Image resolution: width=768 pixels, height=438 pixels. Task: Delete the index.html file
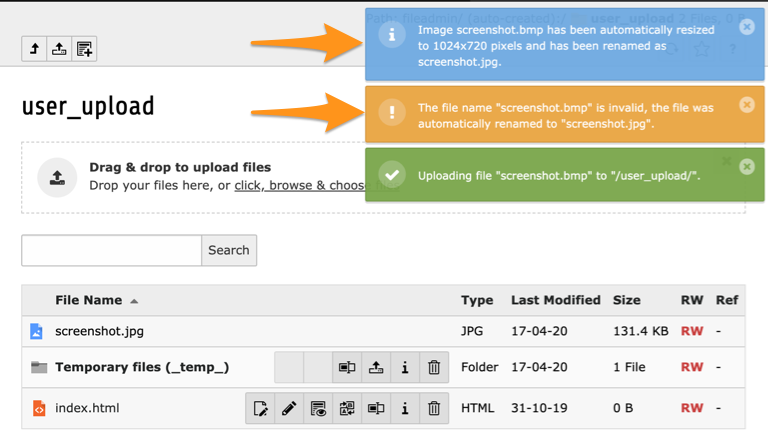[x=434, y=408]
